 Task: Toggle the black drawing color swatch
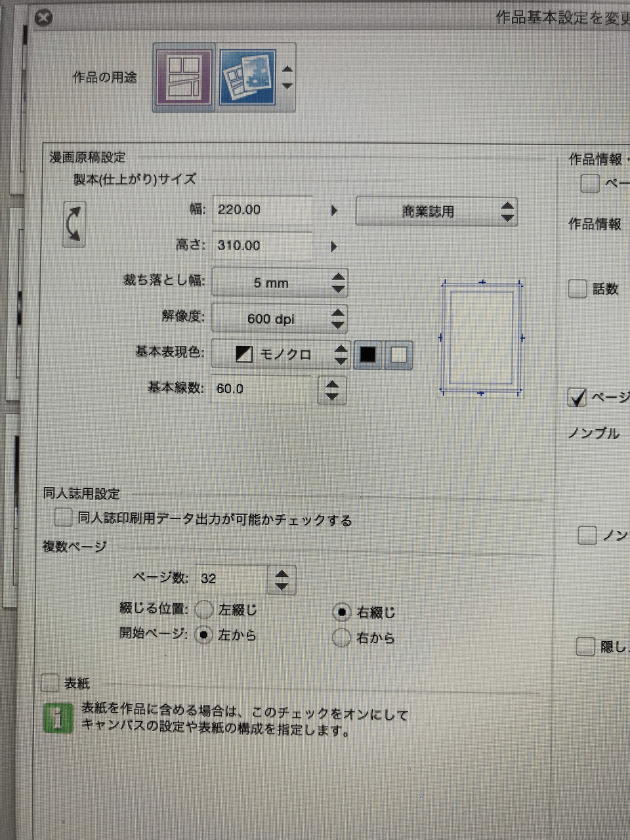[368, 355]
